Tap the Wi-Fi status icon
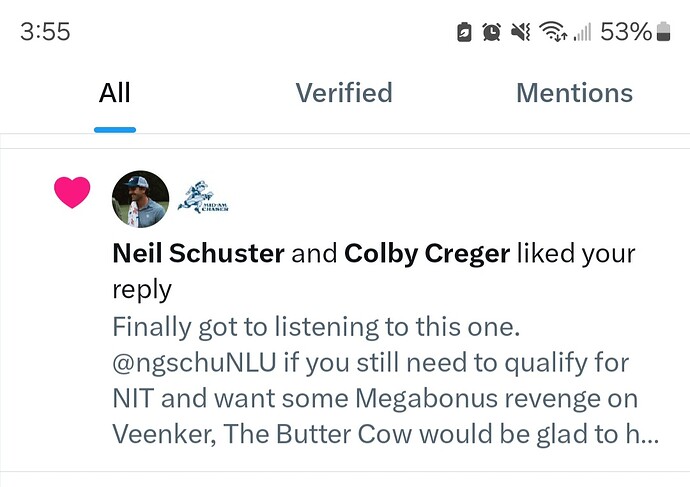The image size is (690, 487). (x=553, y=32)
